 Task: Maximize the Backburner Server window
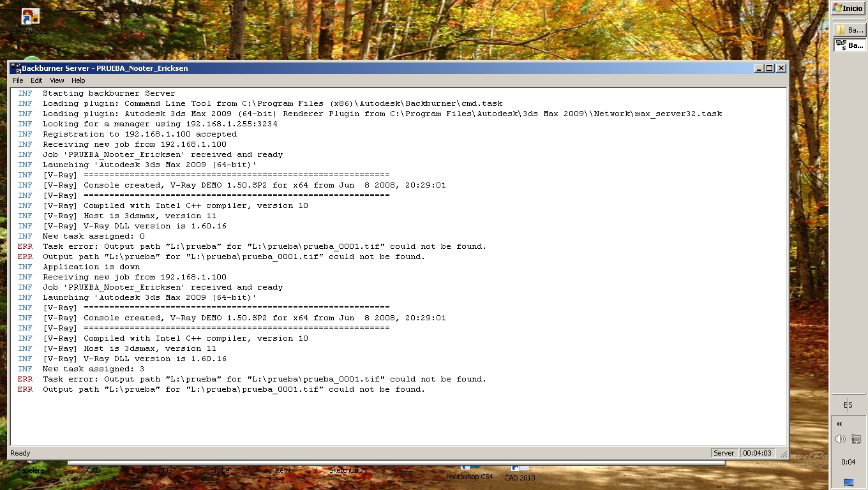(x=770, y=68)
